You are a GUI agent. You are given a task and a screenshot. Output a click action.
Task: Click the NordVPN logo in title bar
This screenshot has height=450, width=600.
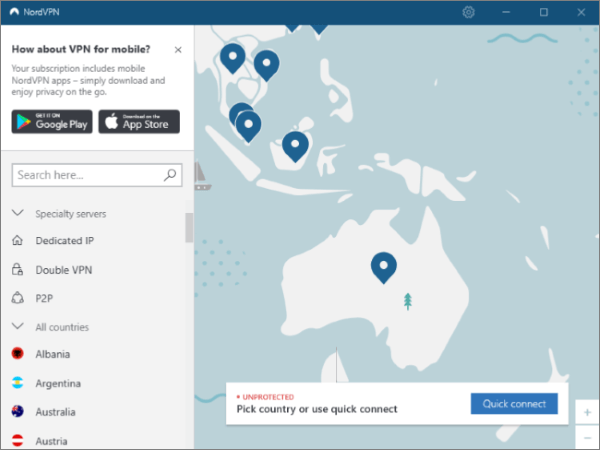click(x=14, y=12)
